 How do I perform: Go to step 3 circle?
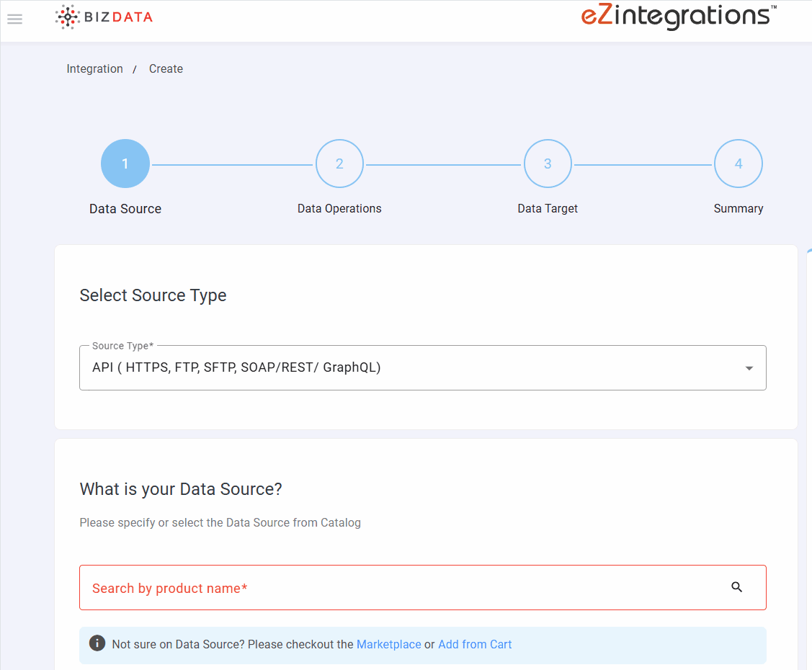point(548,164)
